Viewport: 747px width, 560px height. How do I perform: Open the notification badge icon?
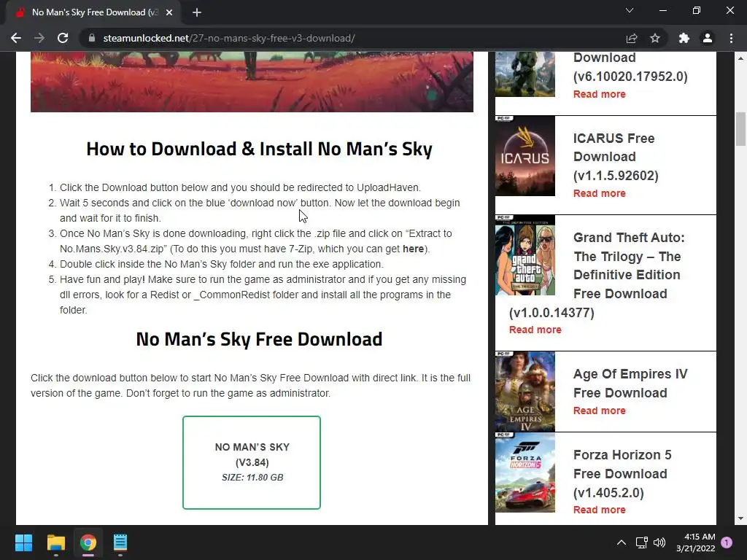(727, 542)
